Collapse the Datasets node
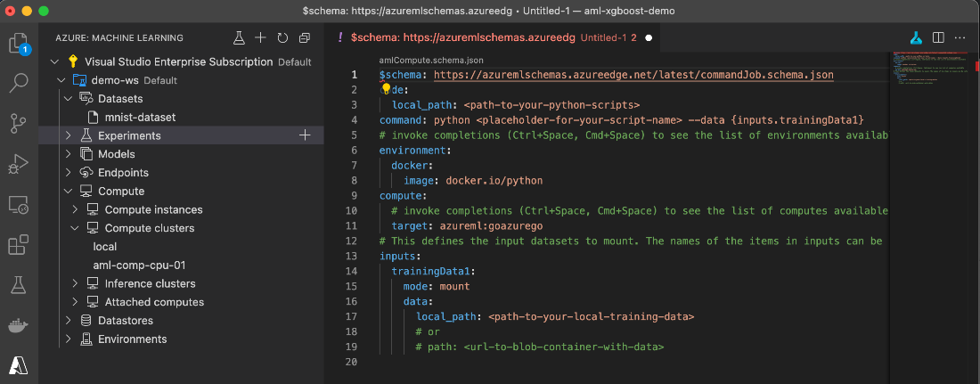 (x=68, y=99)
